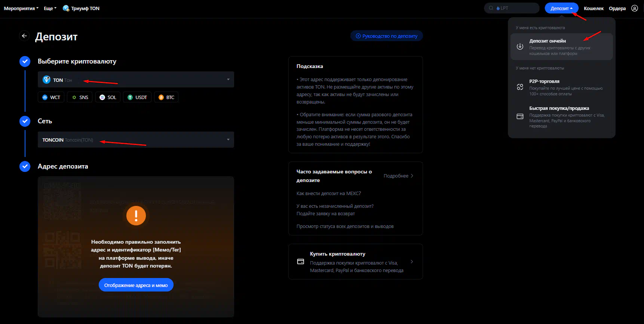Click the card icon in Купить криптовалюту

[300, 262]
